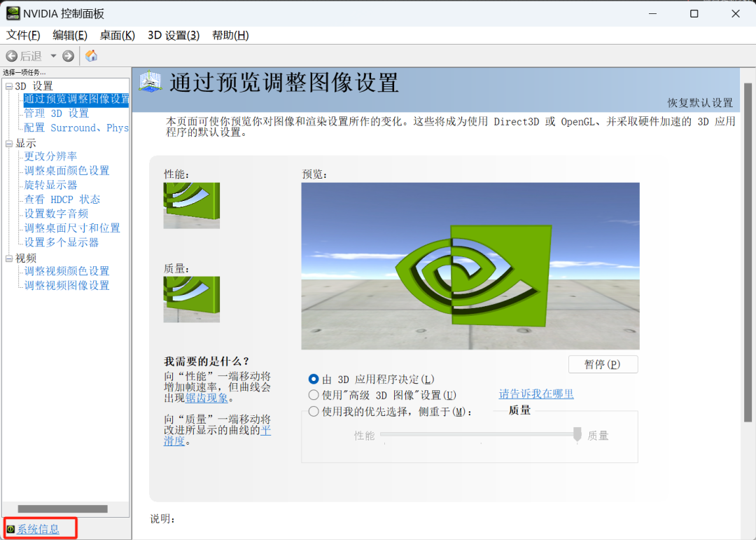Open 查看 HDCP 状态 page
The height and width of the screenshot is (540, 756).
[62, 200]
